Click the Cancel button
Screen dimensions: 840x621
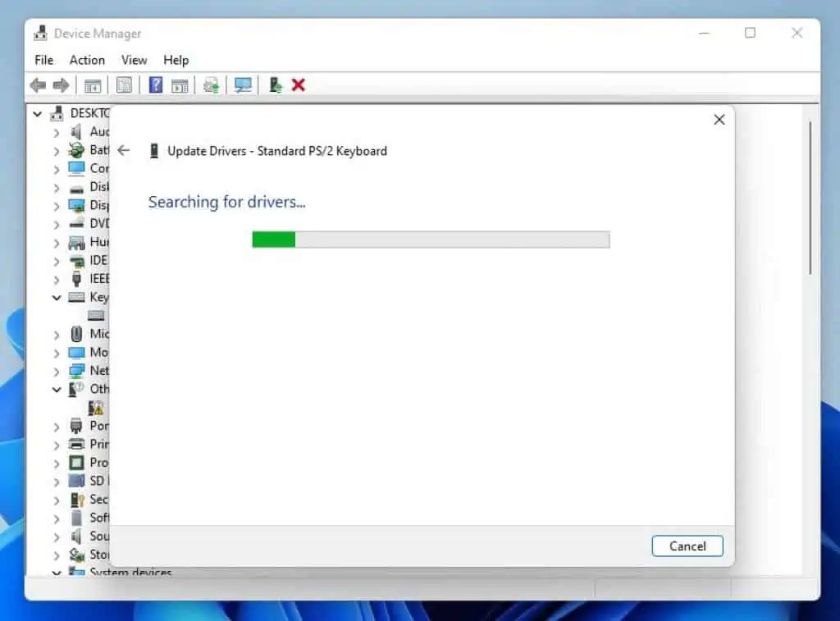687,546
